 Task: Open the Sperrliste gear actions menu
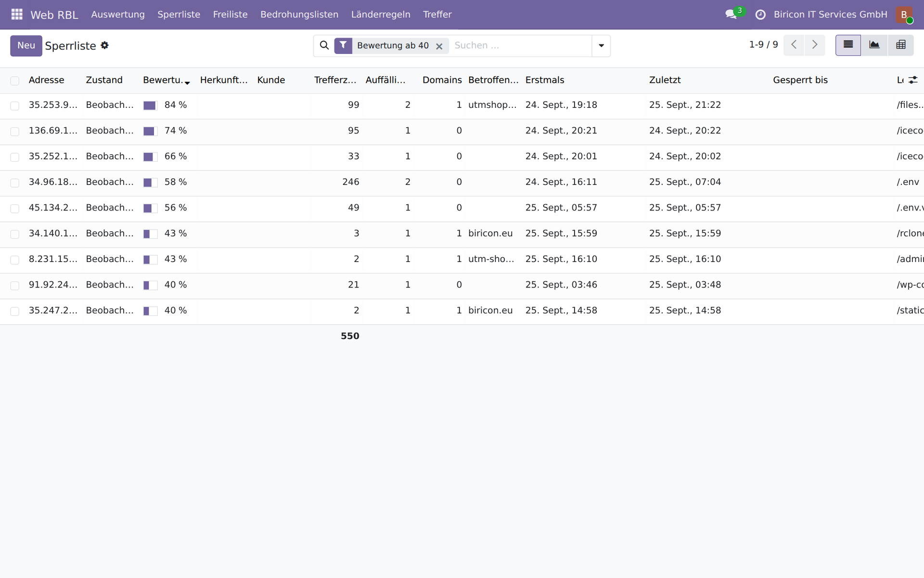pos(104,45)
